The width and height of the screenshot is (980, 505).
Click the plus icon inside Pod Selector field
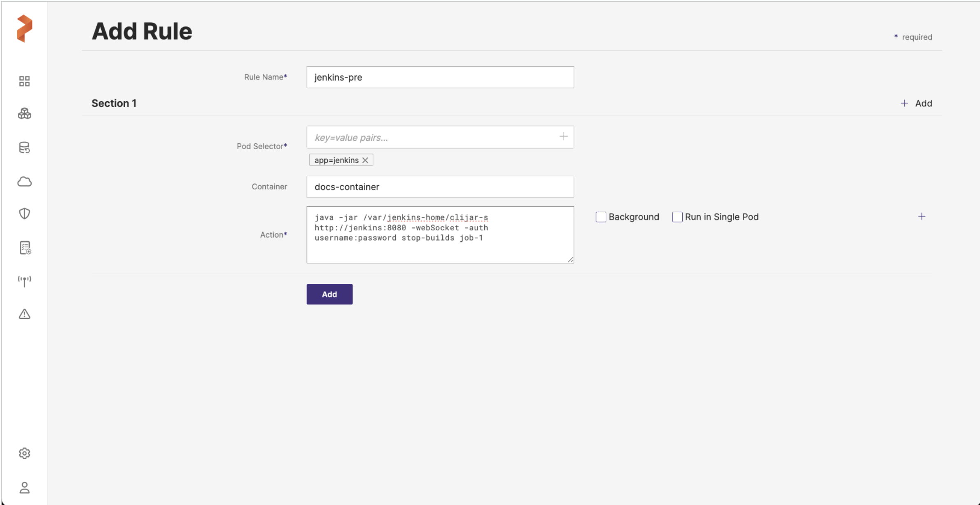(563, 136)
